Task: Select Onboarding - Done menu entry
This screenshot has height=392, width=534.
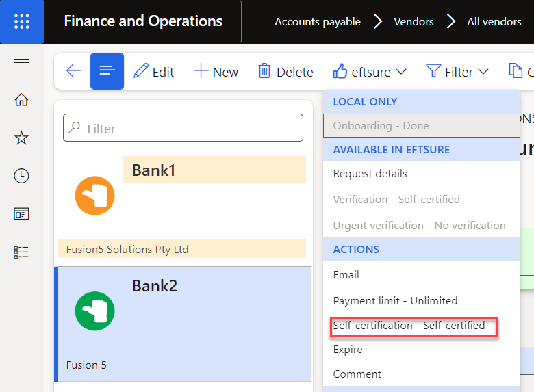Action: [422, 126]
